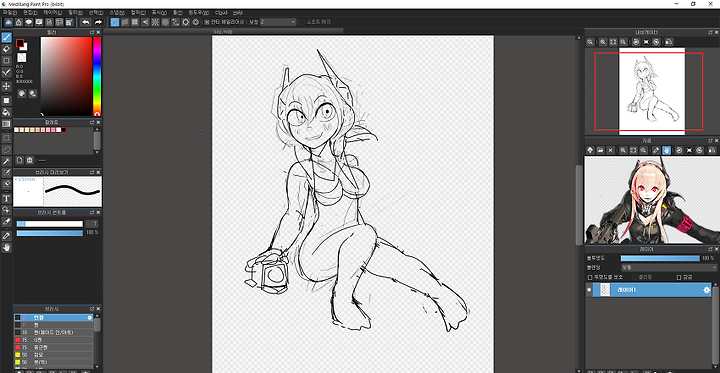Screen dimensions: 720x373
Task: Click the canvas vertical scrollbar
Action: point(579,205)
